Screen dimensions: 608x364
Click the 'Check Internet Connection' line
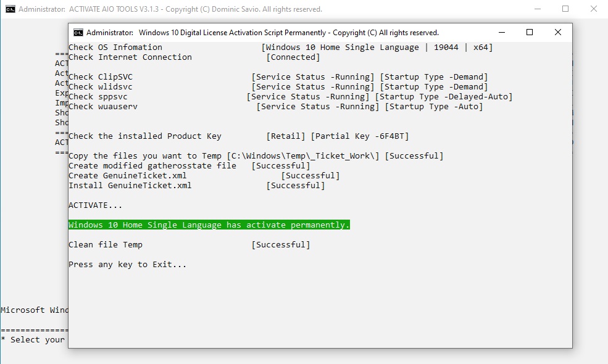130,57
